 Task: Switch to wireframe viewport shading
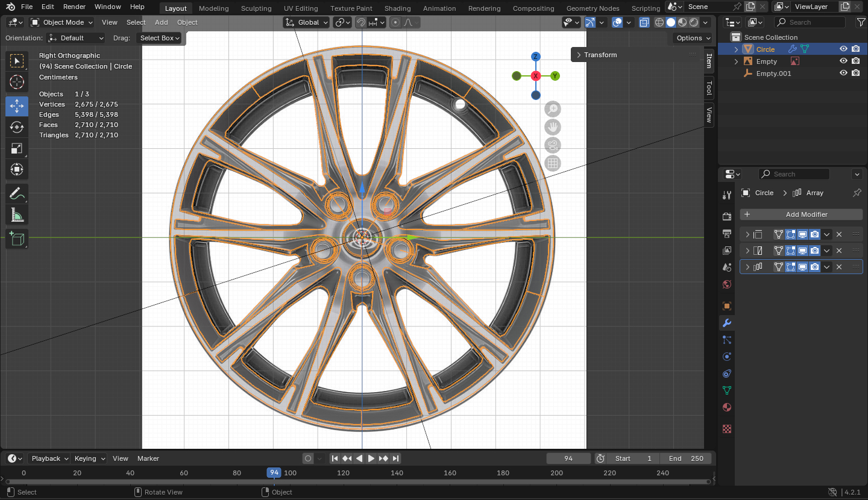659,22
